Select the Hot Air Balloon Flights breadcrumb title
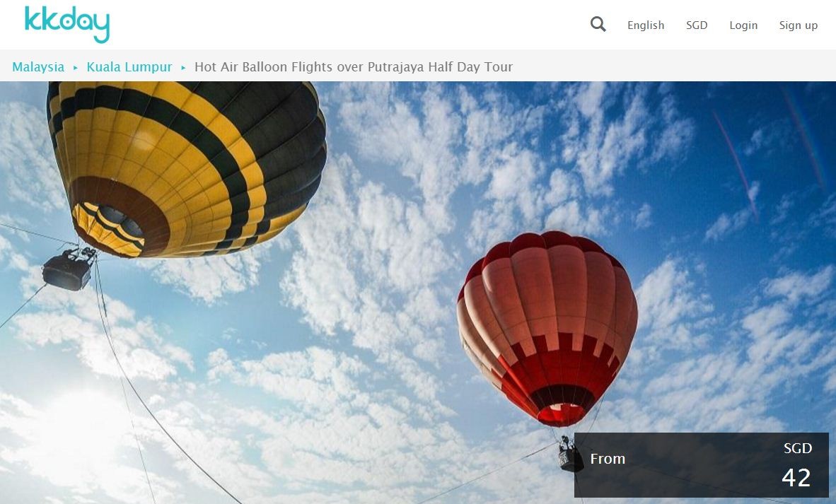 (354, 66)
